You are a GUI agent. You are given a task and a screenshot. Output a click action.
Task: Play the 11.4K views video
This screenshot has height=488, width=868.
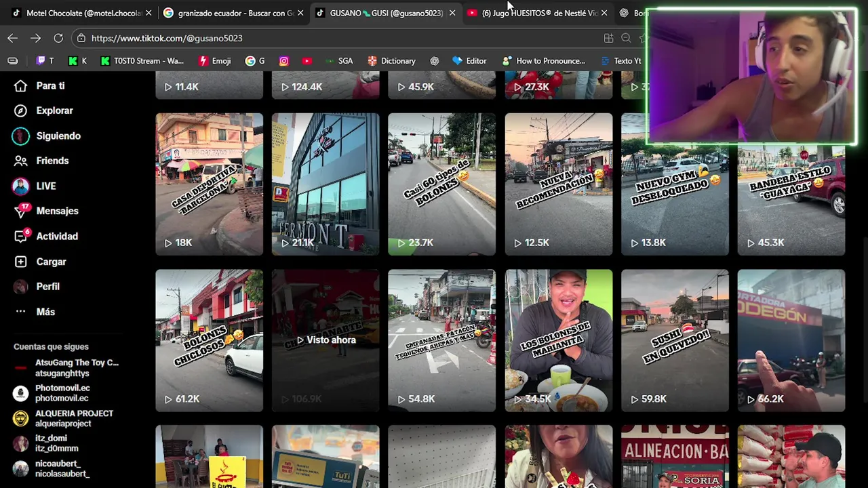209,85
